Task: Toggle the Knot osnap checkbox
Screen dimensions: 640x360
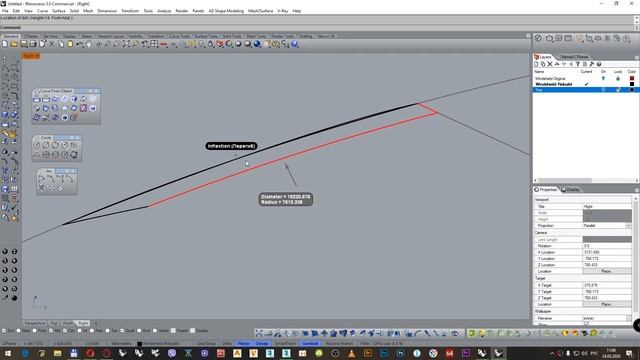Action: [x=139, y=331]
